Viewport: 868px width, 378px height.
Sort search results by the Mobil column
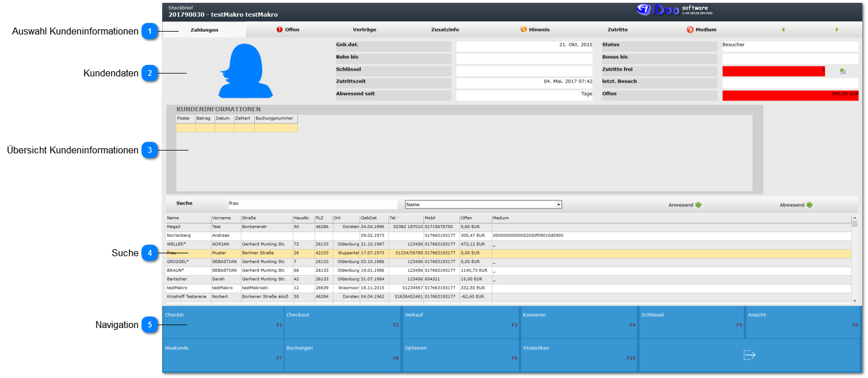pos(441,218)
